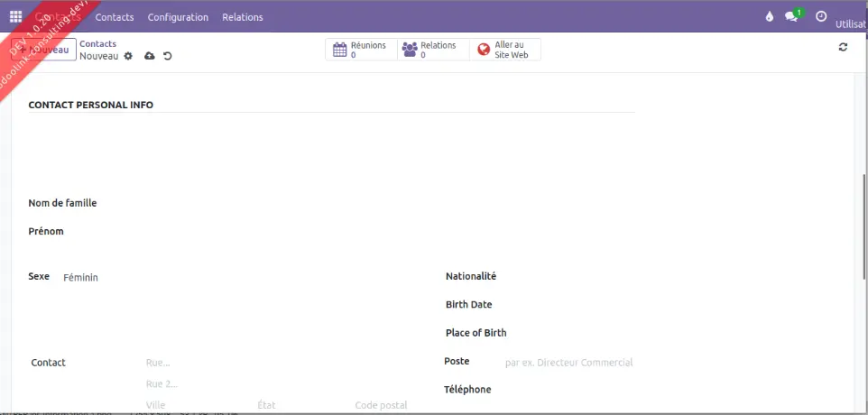The width and height of the screenshot is (868, 415).
Task: Click the Poste job title field
Action: click(x=568, y=363)
